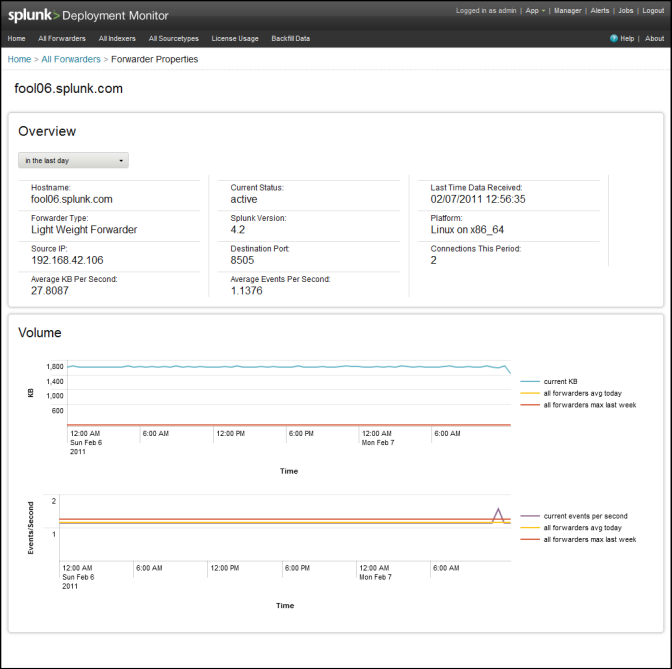Open All Sourcetypes menu item
The image size is (672, 669).
174,39
